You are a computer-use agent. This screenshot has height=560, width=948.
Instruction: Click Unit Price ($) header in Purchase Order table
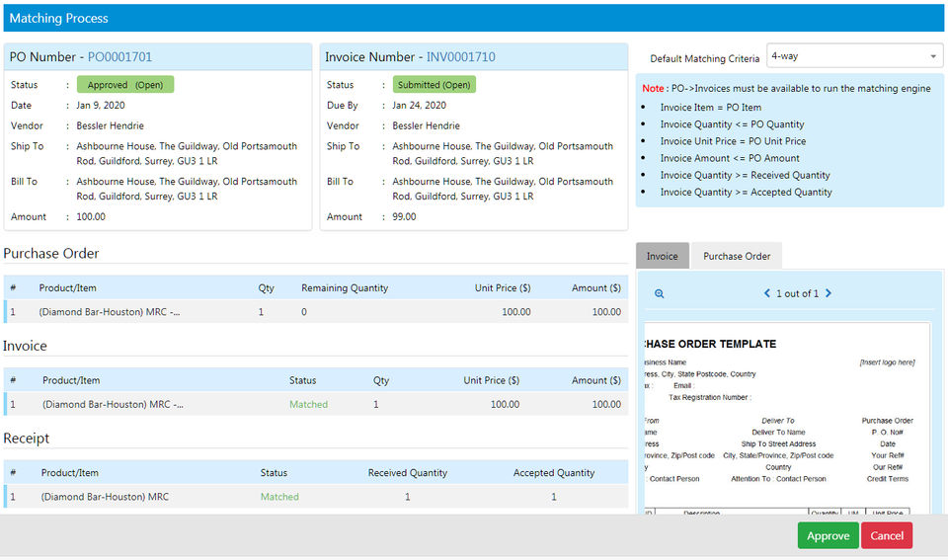[503, 287]
